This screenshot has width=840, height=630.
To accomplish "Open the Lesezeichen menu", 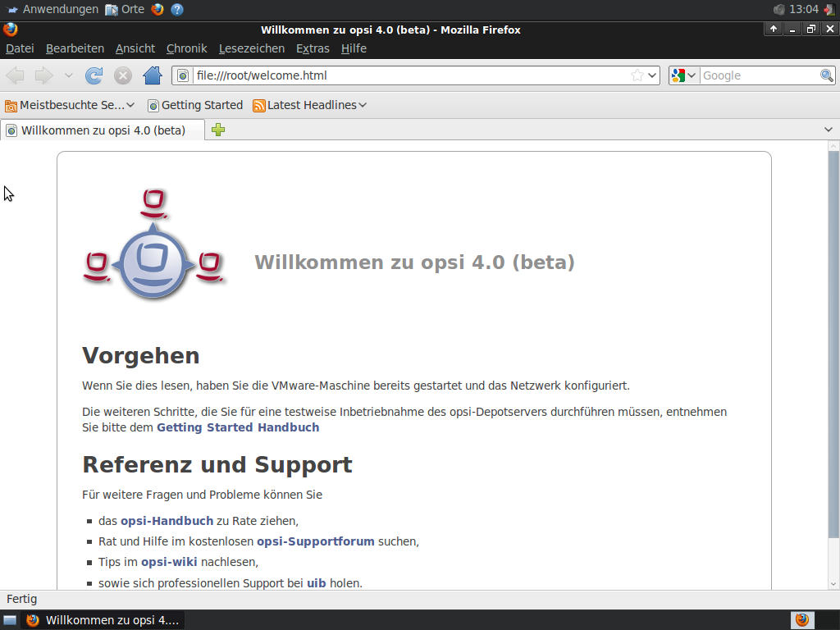I will point(251,48).
